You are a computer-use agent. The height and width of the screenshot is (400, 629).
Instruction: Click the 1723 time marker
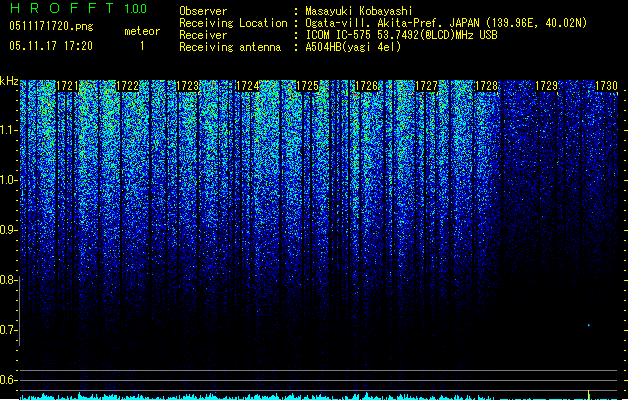[187, 86]
